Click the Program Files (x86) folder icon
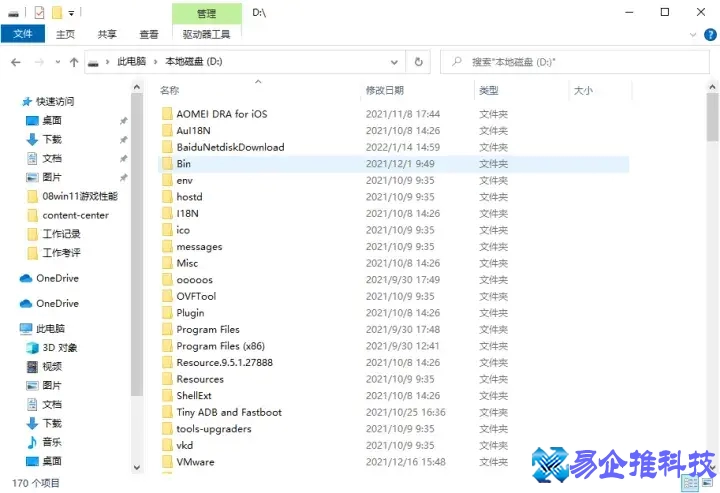Viewport: 720px width, 493px height. click(167, 346)
